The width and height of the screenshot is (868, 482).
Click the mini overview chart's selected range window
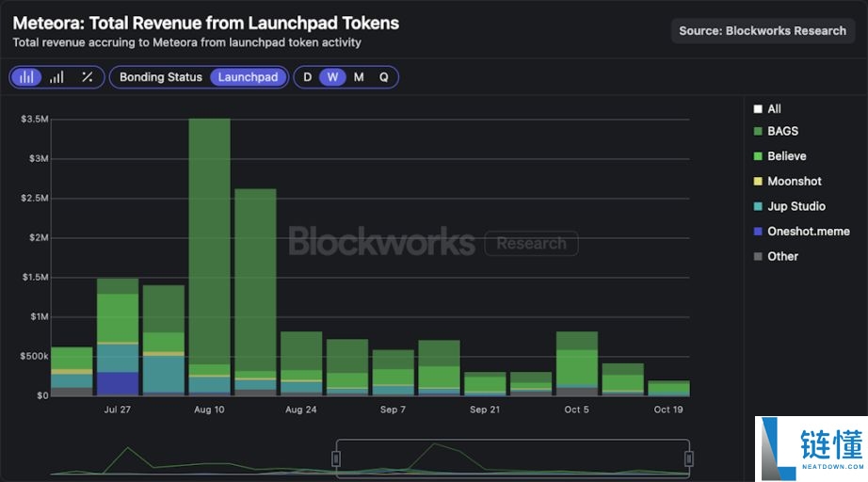[512, 458]
